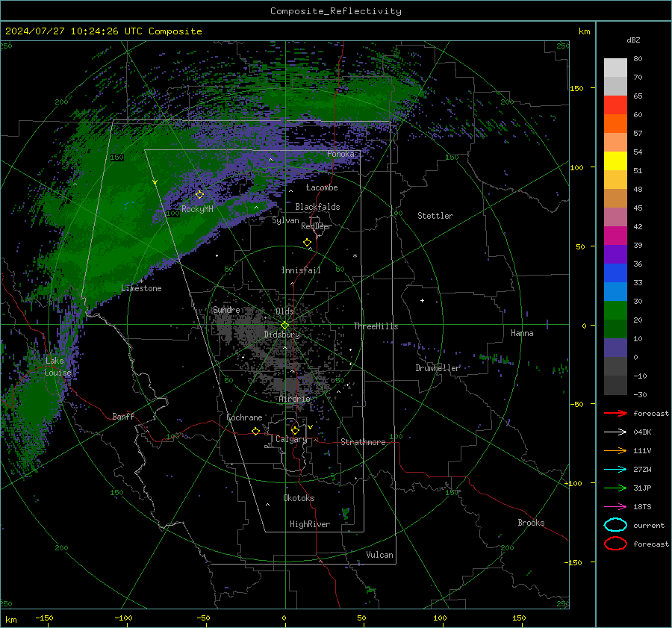Click the Hanna city label
Viewport: 672px width, 628px height.
click(522, 333)
